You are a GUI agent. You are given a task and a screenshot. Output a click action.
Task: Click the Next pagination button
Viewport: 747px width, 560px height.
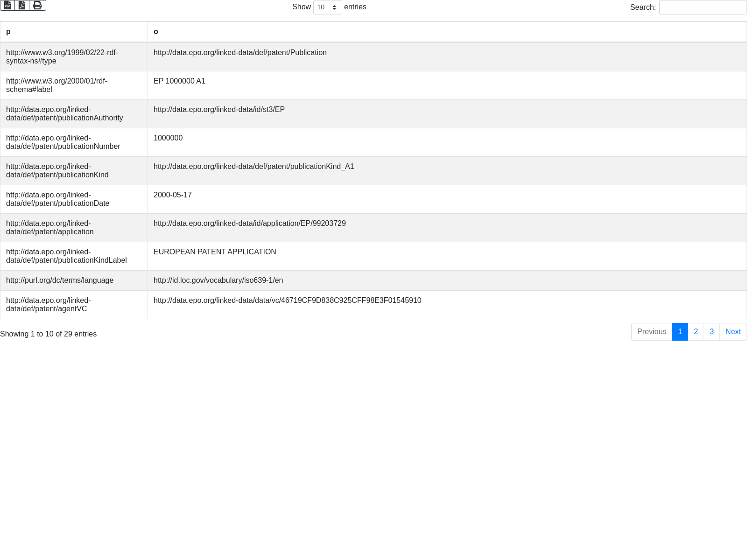733,332
